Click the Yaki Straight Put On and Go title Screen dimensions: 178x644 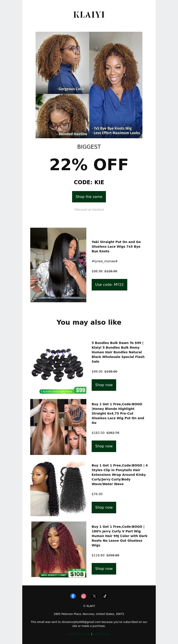pos(116,247)
